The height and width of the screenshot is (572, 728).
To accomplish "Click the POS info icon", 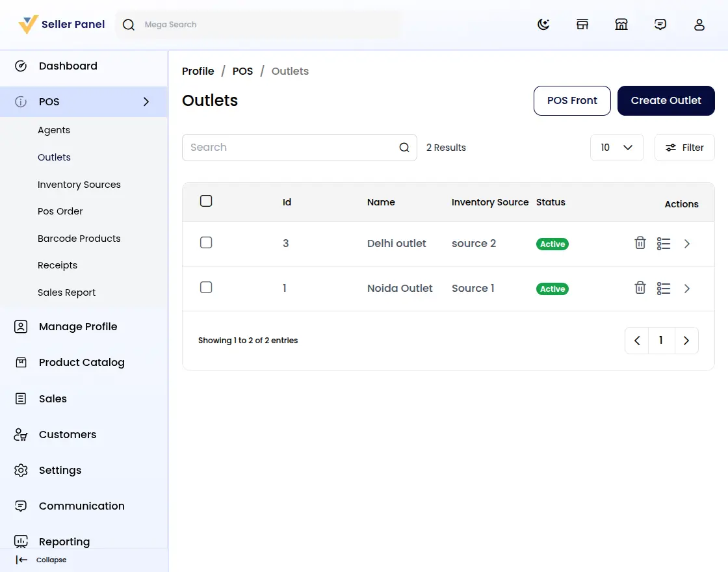I will (21, 101).
